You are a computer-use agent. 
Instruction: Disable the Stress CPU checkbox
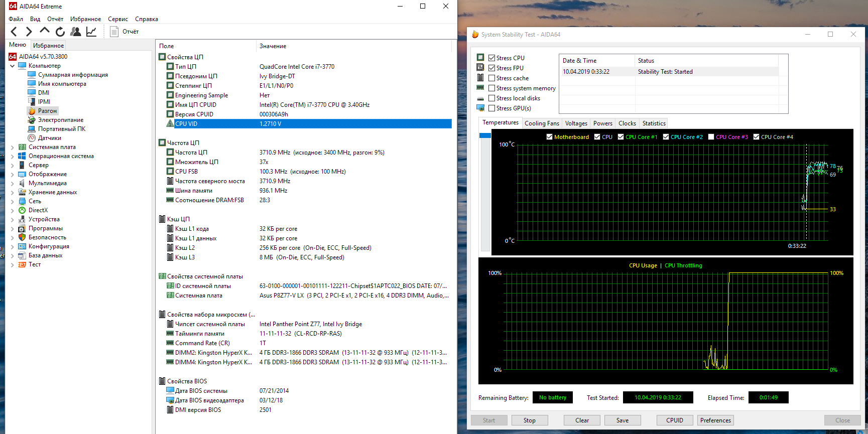point(492,58)
